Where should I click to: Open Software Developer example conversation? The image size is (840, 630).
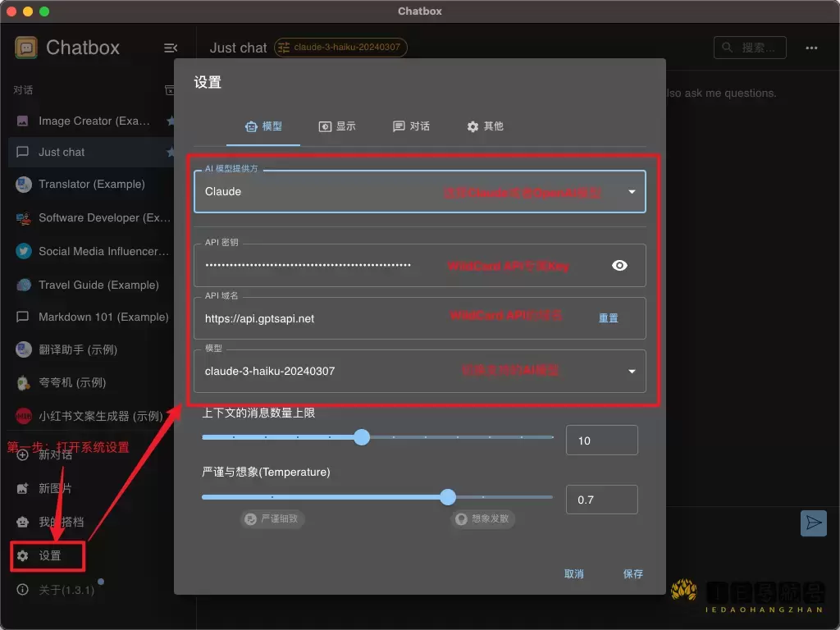click(x=91, y=218)
